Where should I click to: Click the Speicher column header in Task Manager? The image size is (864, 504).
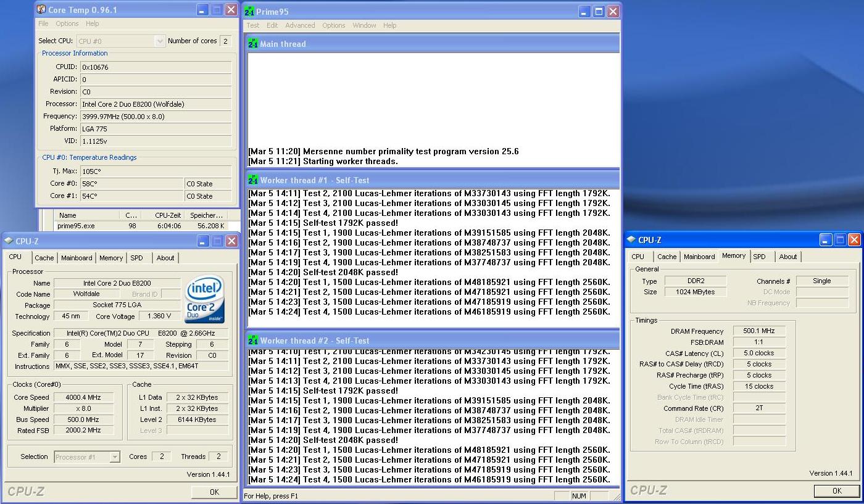(206, 215)
